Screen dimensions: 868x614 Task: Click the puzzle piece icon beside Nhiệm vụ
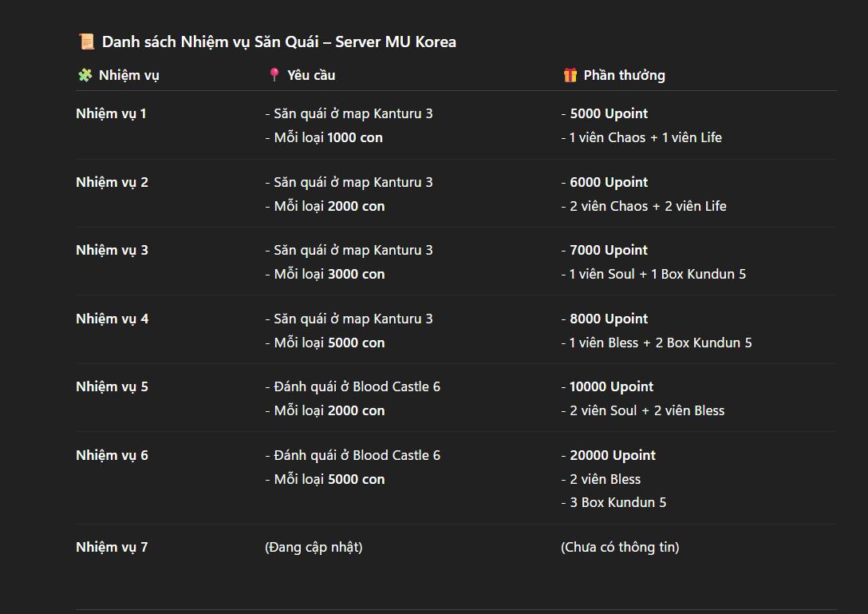[85, 75]
